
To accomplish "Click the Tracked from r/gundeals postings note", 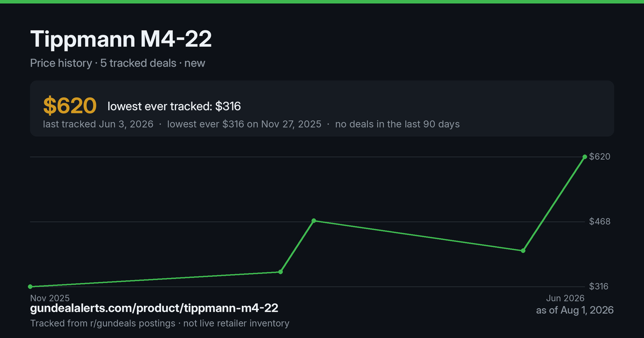I will [103, 323].
